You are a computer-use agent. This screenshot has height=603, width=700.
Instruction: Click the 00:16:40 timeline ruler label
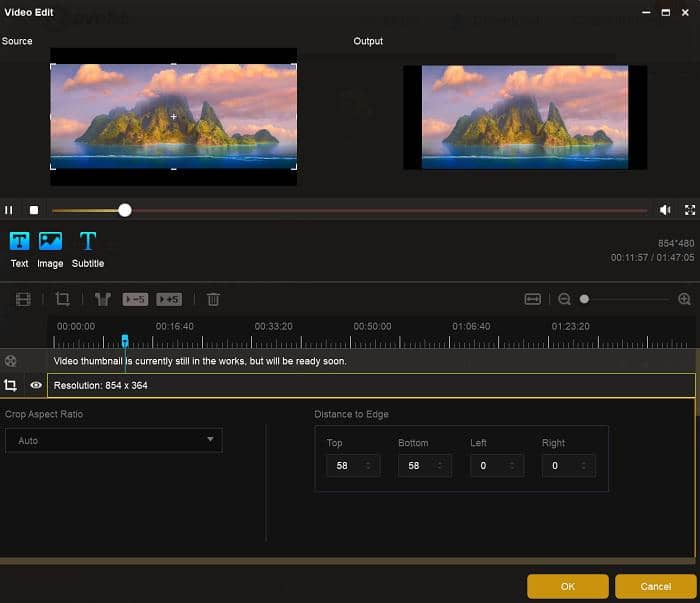[175, 326]
